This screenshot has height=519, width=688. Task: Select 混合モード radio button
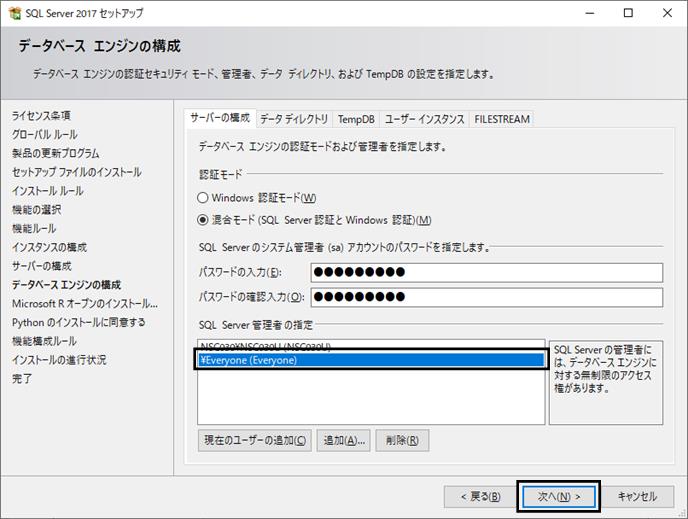[202, 220]
